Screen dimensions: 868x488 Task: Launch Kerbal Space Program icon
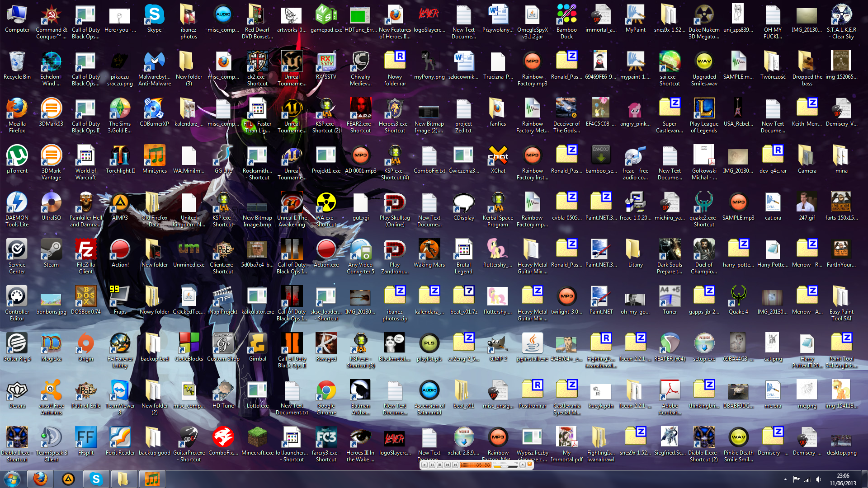tap(498, 210)
